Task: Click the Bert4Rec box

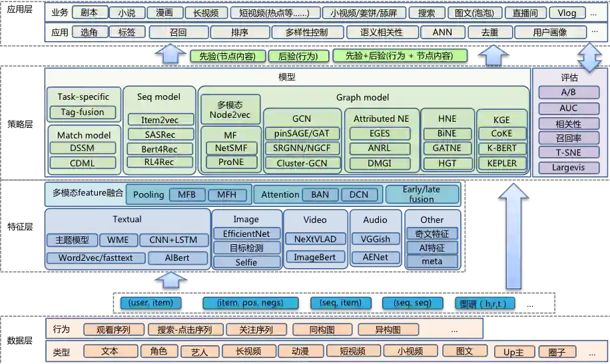Action: 160,149
